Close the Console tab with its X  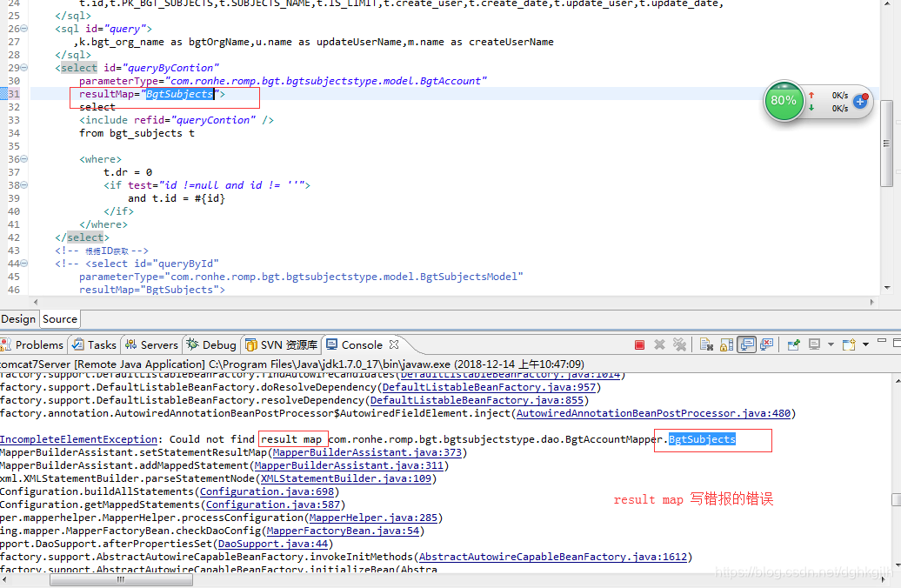tap(394, 344)
